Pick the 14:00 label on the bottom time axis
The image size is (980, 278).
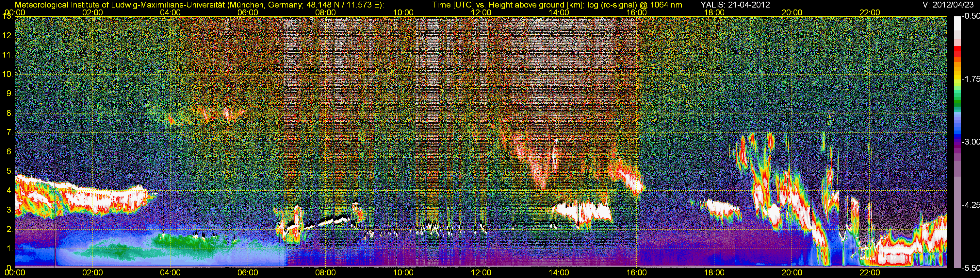click(559, 273)
